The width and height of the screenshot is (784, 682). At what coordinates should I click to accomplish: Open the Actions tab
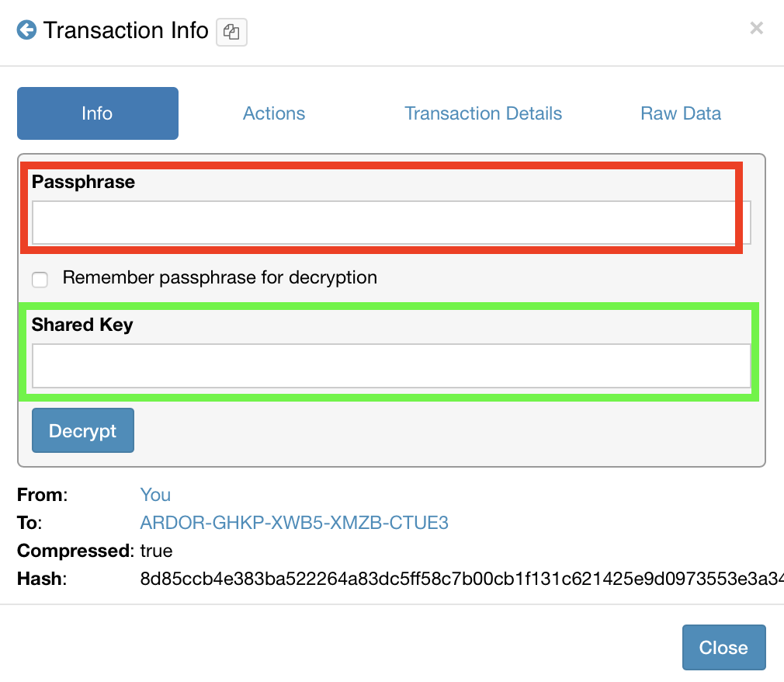pos(274,113)
